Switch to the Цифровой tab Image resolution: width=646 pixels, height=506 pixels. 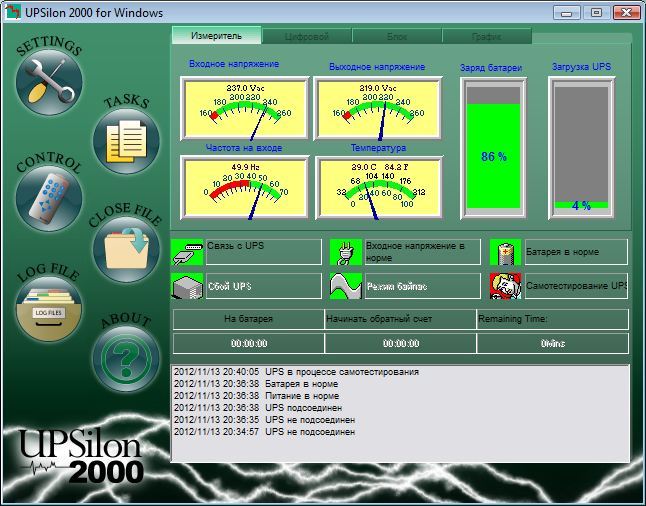pyautogui.click(x=307, y=37)
